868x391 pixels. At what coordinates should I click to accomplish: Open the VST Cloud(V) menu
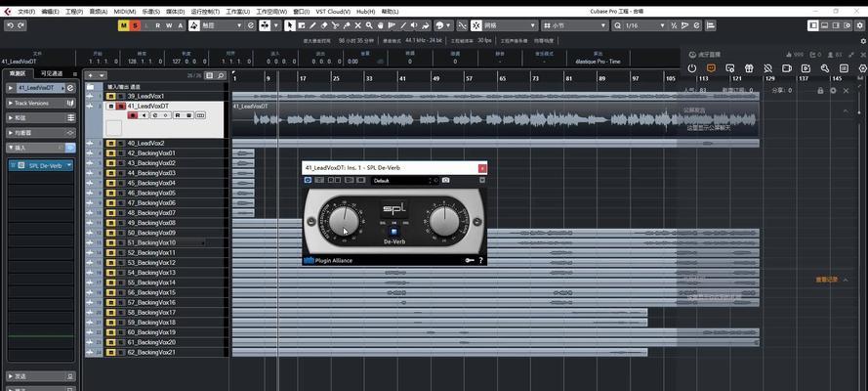[x=333, y=11]
